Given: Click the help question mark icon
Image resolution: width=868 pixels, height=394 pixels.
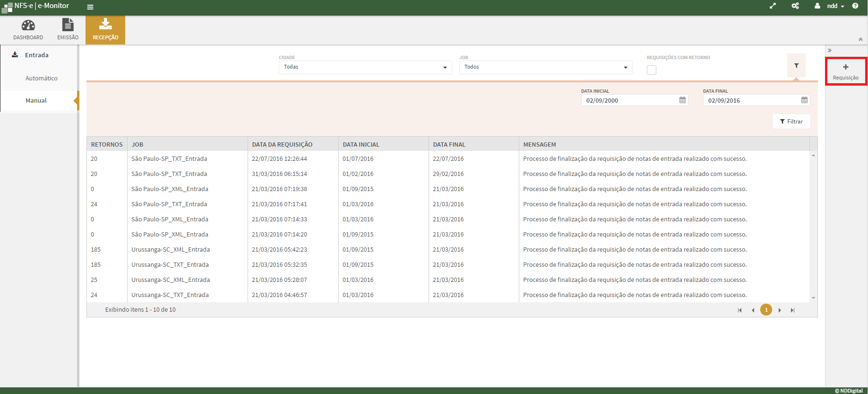Looking at the screenshot, I should (x=855, y=6).
